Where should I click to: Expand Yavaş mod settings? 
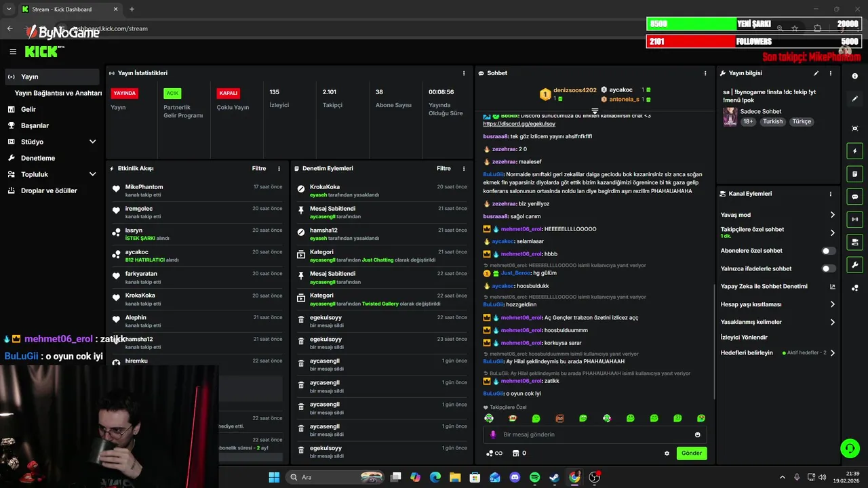point(833,215)
